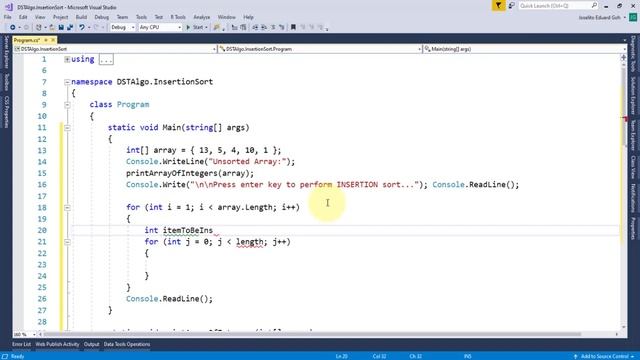Click the Navigate Backward toolbar icon
The width and height of the screenshot is (640, 360).
click(x=13, y=27)
